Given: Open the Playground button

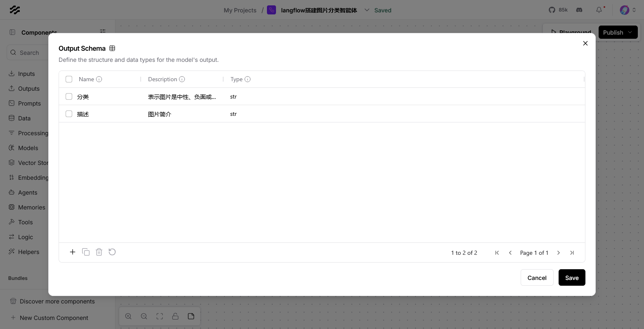Looking at the screenshot, I should pos(571,32).
